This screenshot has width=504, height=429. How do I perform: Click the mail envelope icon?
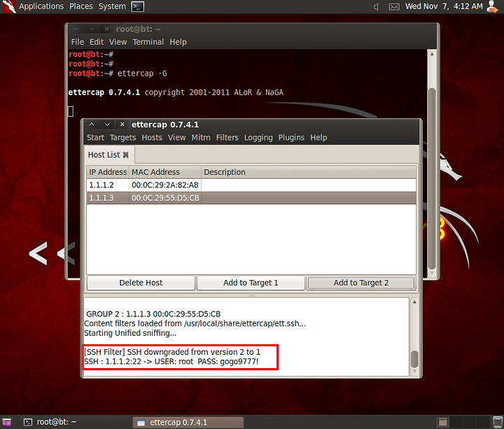pos(394,7)
